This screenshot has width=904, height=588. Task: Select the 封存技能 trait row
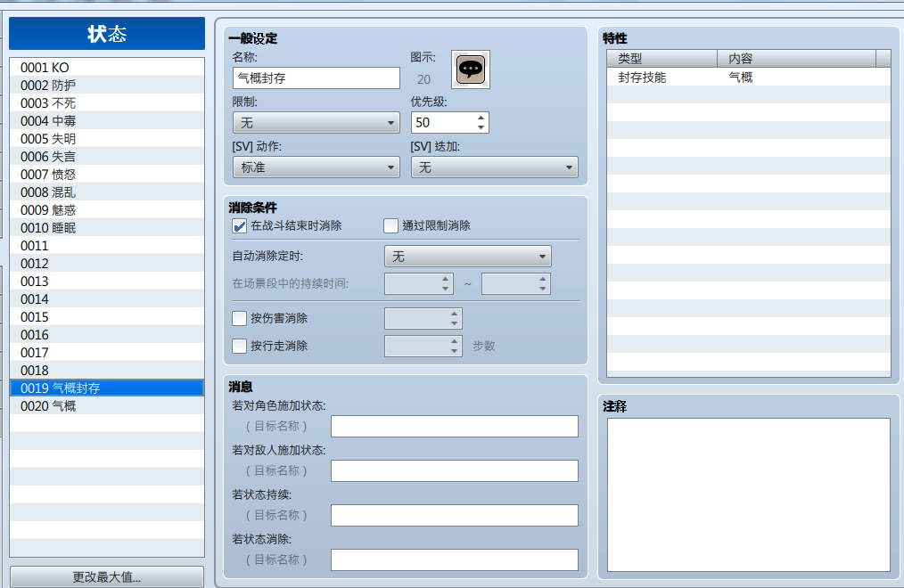click(x=748, y=78)
